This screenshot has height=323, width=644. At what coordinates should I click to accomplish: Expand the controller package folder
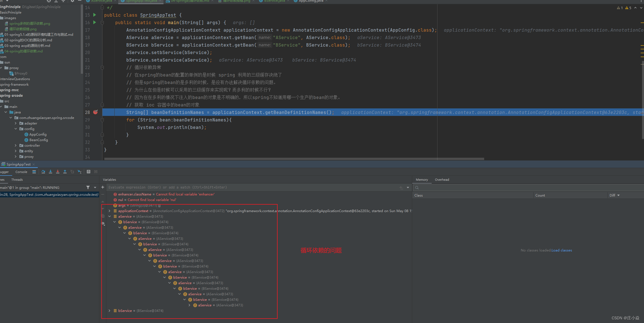pos(16,146)
